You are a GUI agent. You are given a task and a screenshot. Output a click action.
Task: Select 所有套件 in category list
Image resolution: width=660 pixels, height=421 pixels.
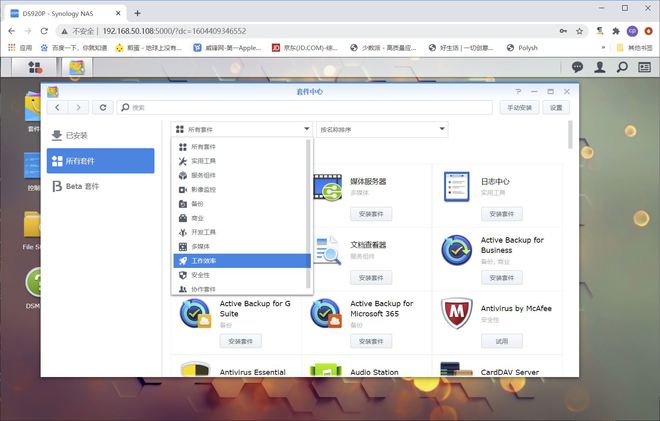coord(240,147)
